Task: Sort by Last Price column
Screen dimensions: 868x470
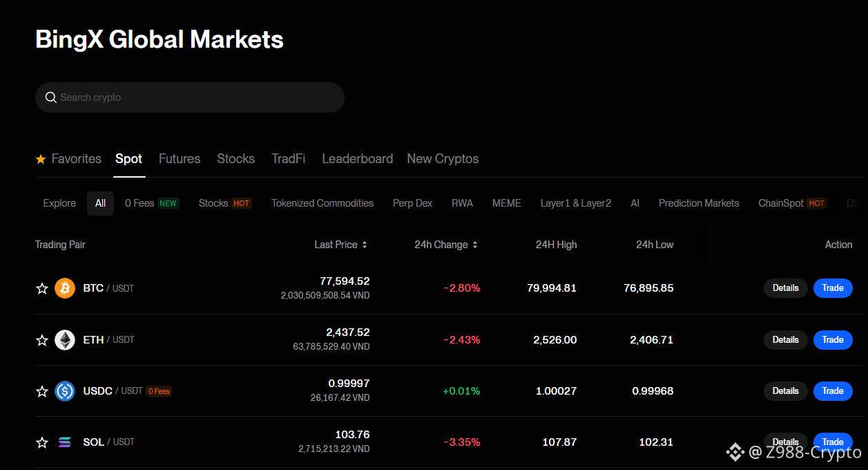Action: (340, 245)
